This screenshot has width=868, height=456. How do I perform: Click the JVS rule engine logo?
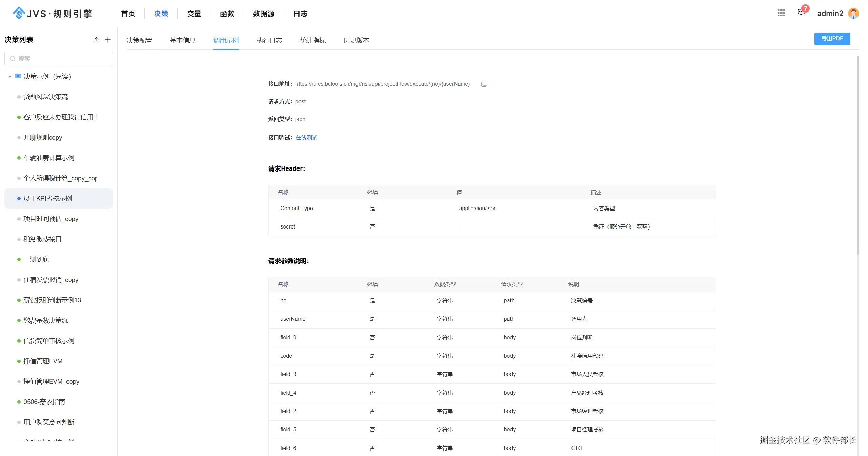click(53, 13)
